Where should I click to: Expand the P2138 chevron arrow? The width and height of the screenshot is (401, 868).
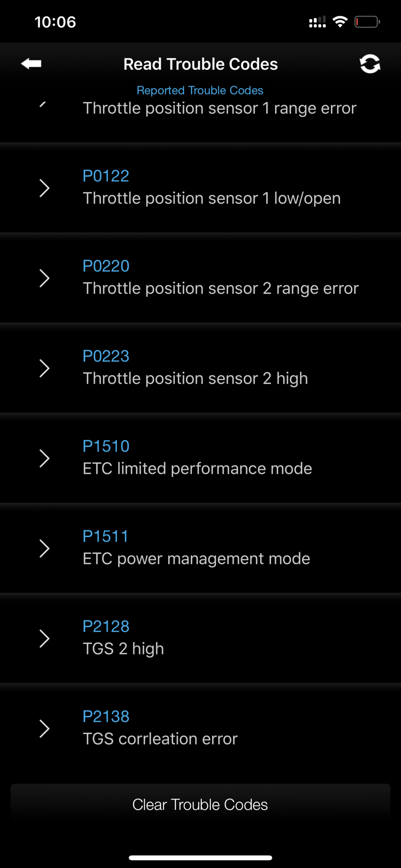click(44, 728)
